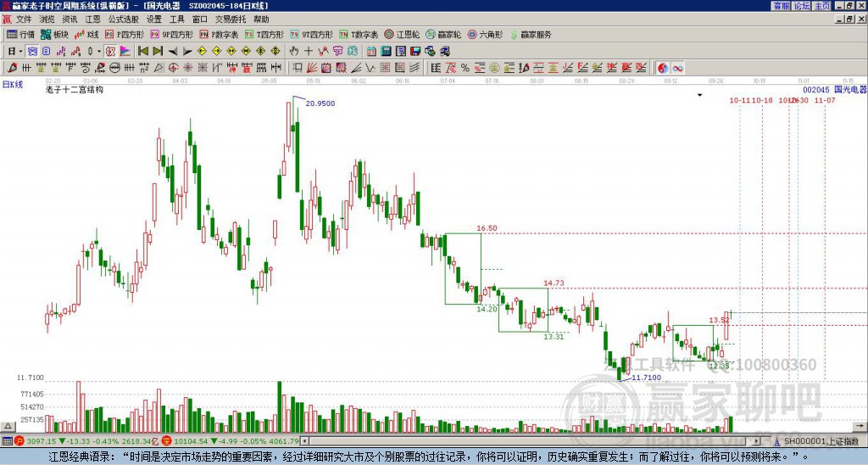Image resolution: width=868 pixels, height=465 pixels.
Task: Open the 9P四方形 tool
Action: click(172, 34)
